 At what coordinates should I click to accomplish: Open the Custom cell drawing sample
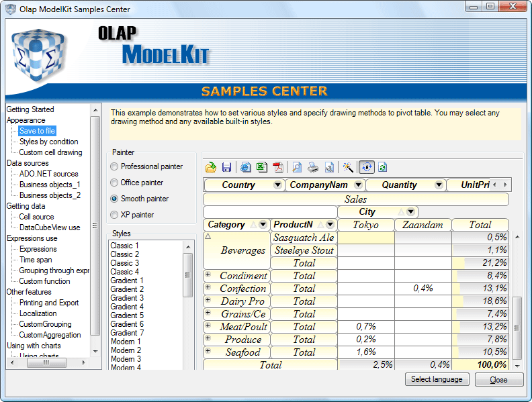coord(50,152)
